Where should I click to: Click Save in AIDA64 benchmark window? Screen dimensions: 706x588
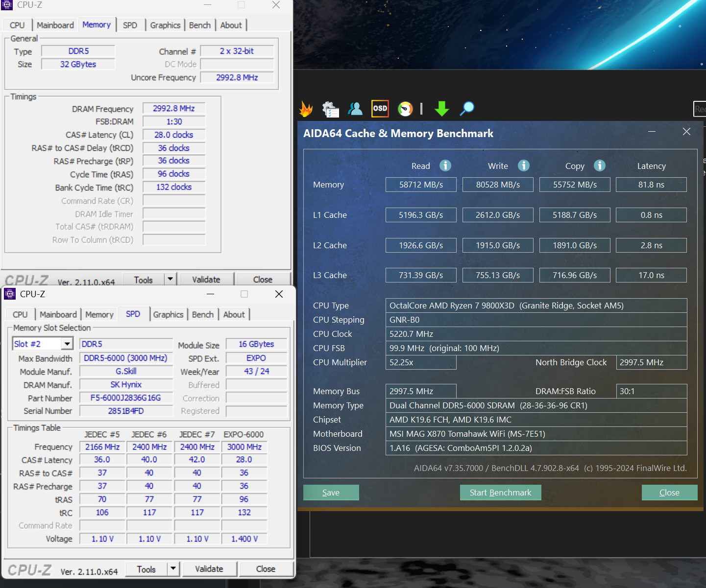click(331, 493)
